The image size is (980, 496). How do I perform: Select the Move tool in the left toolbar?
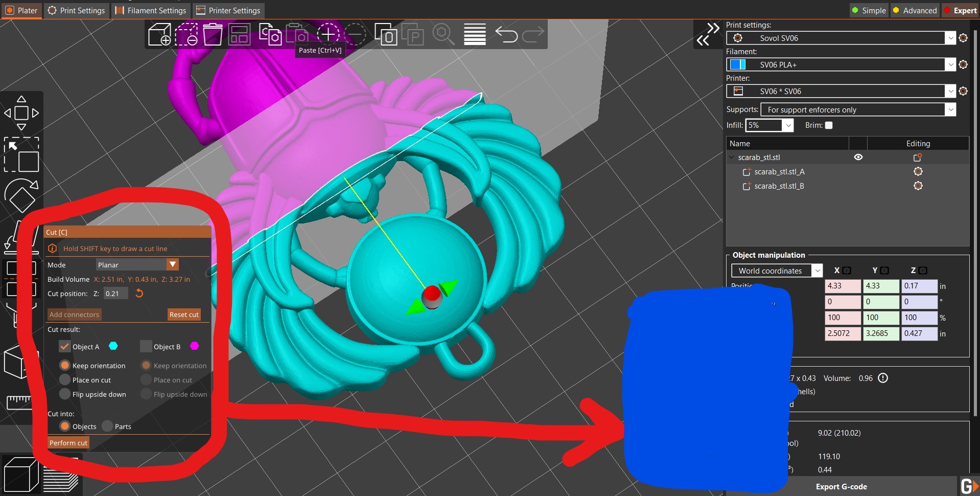click(x=21, y=112)
